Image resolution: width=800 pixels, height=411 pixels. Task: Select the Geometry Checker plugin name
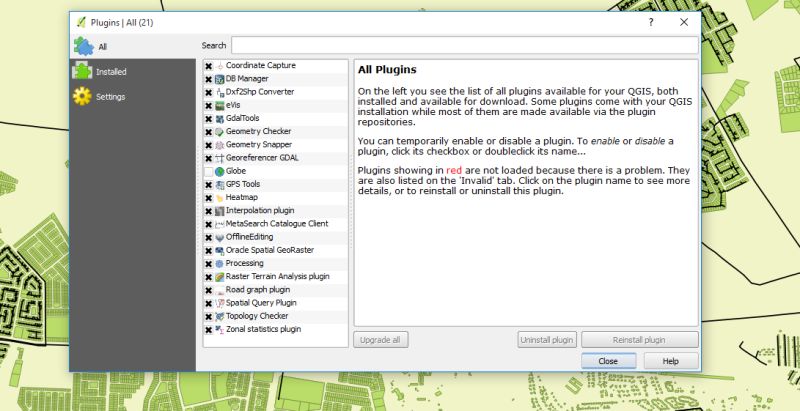(259, 132)
